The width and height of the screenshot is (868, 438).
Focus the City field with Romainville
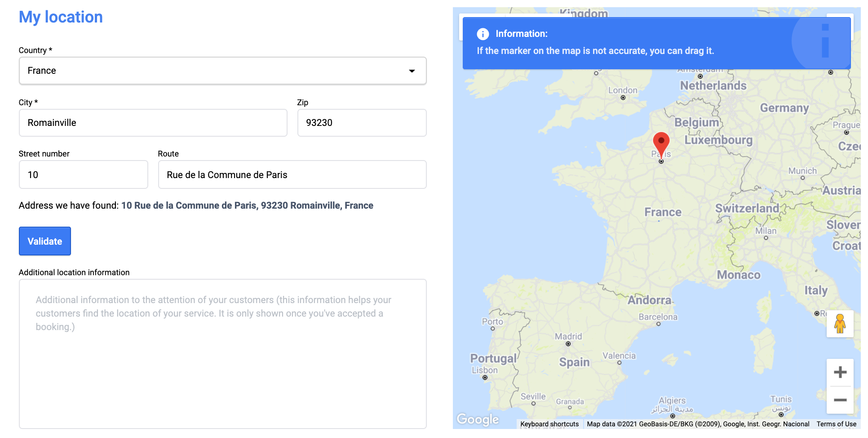point(153,123)
